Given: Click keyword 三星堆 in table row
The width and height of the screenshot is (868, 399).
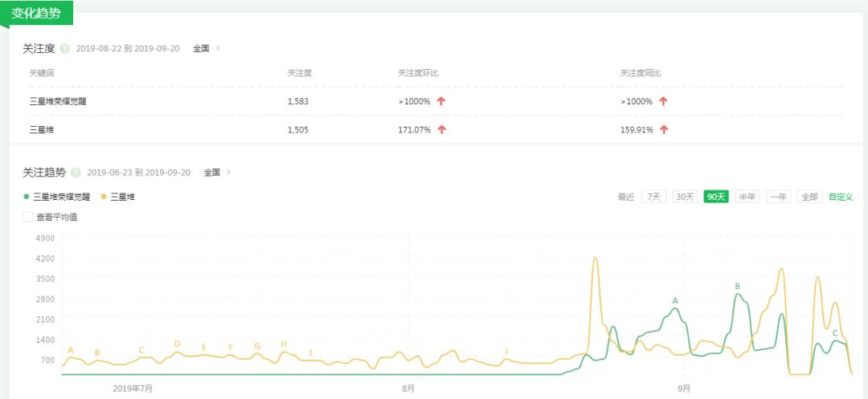Looking at the screenshot, I should (42, 130).
